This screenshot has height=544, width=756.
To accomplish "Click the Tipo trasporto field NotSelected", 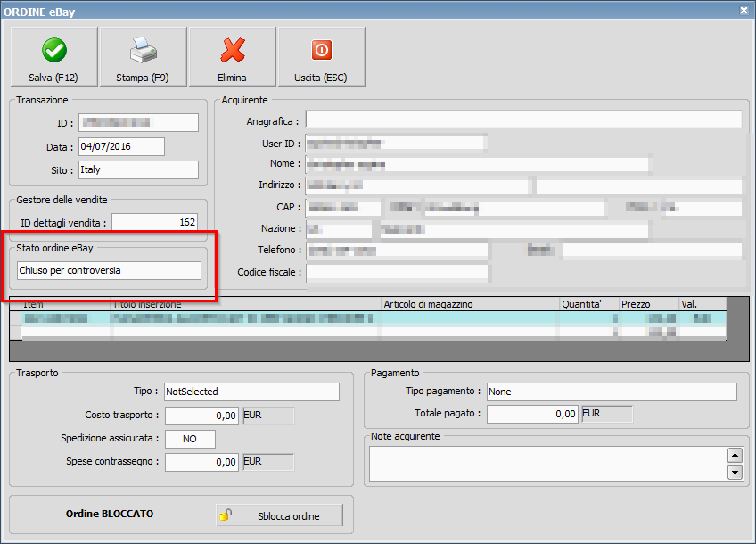I will click(251, 392).
